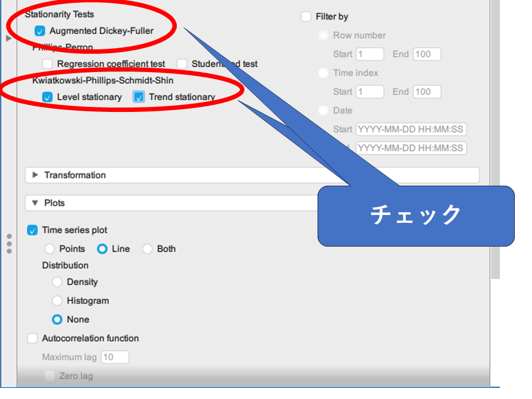Uncheck the Time series plot checkbox
This screenshot has width=532, height=399.
tap(33, 230)
